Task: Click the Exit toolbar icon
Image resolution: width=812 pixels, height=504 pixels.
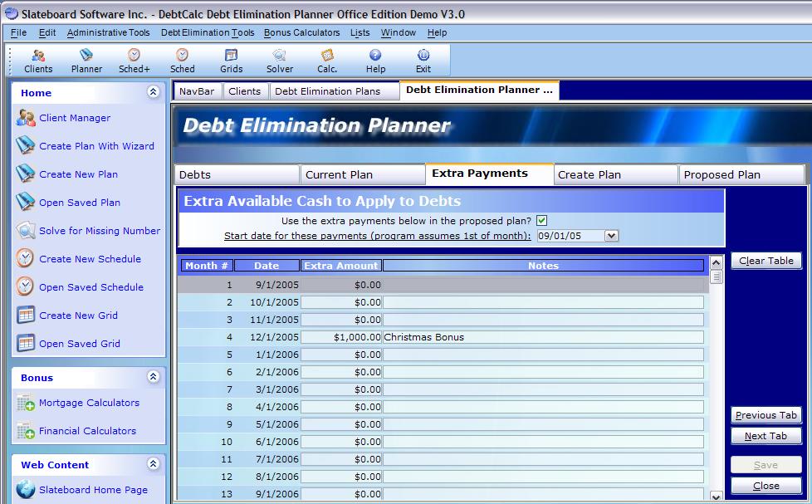Action: pyautogui.click(x=423, y=60)
